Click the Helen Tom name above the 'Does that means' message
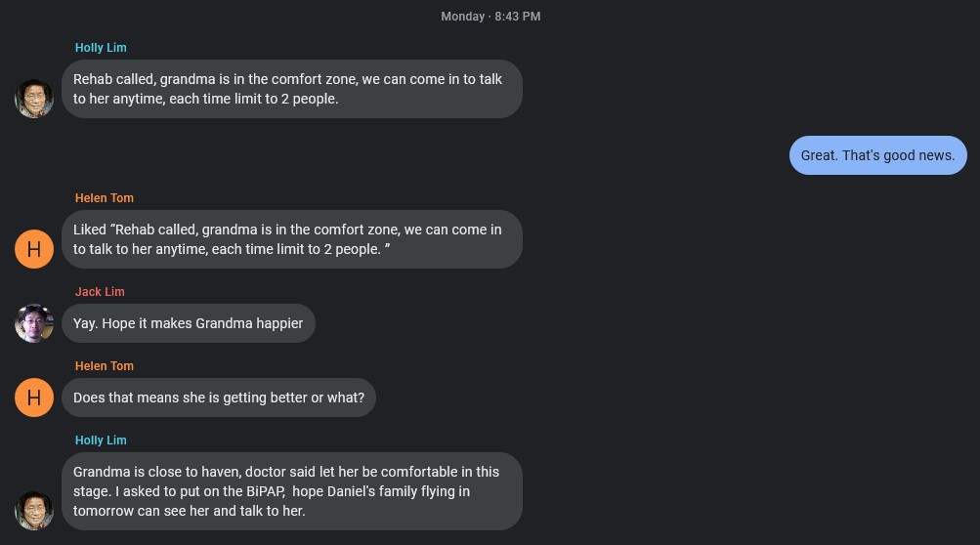Viewport: 980px width, 545px height. pos(105,366)
